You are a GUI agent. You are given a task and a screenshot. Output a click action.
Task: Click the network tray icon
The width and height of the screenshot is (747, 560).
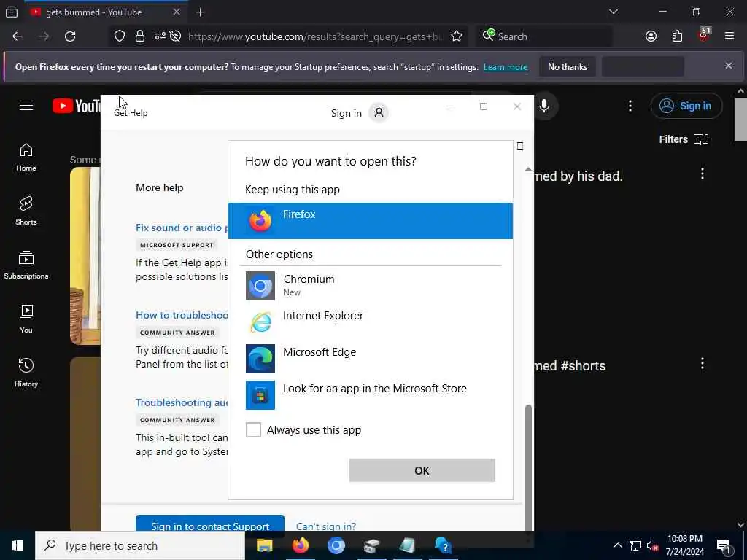click(635, 545)
